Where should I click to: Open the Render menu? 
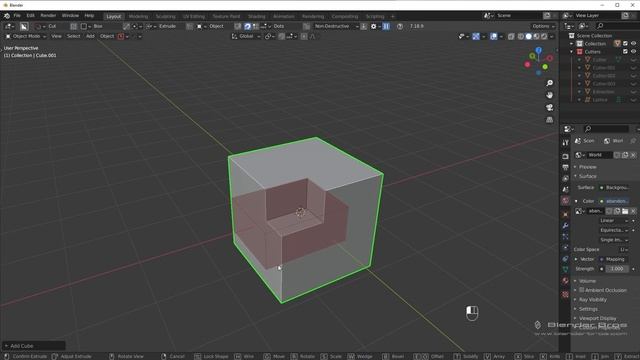(x=48, y=16)
